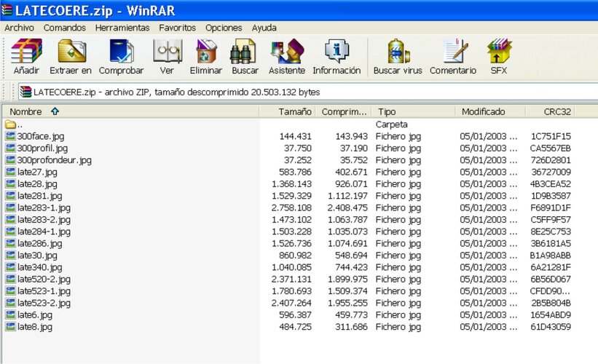Open the Ver file viewer icon
598x364 pixels.
click(x=167, y=51)
